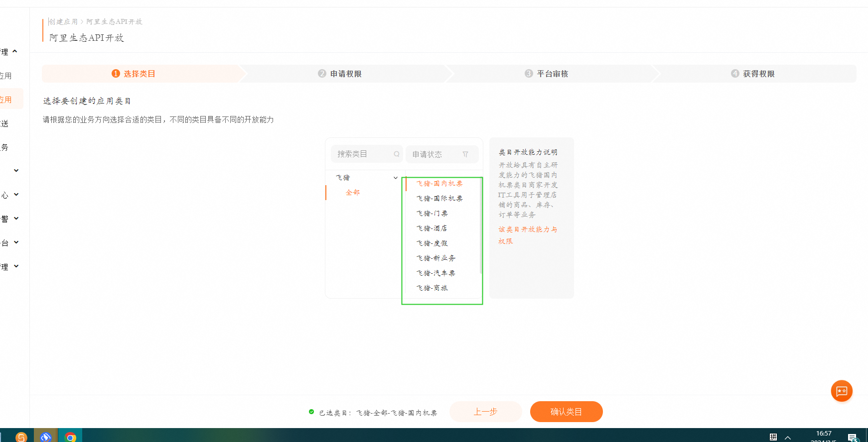Click the filter funnel icon in 申请状态

[465, 154]
